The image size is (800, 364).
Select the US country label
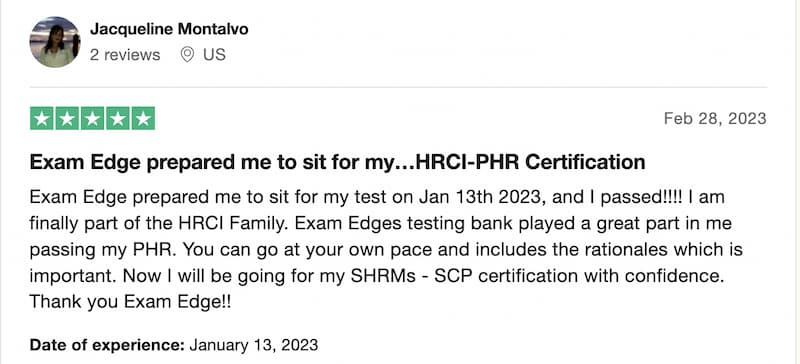pos(214,55)
